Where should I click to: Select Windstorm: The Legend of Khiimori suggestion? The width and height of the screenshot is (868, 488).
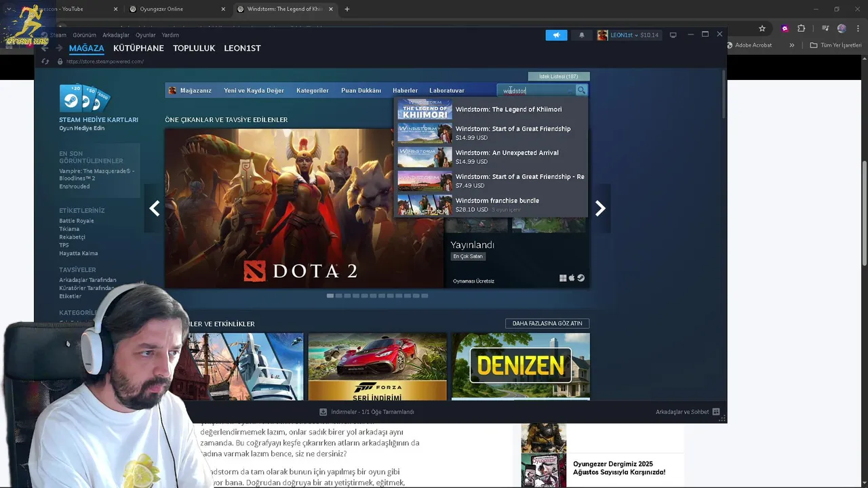coord(491,109)
